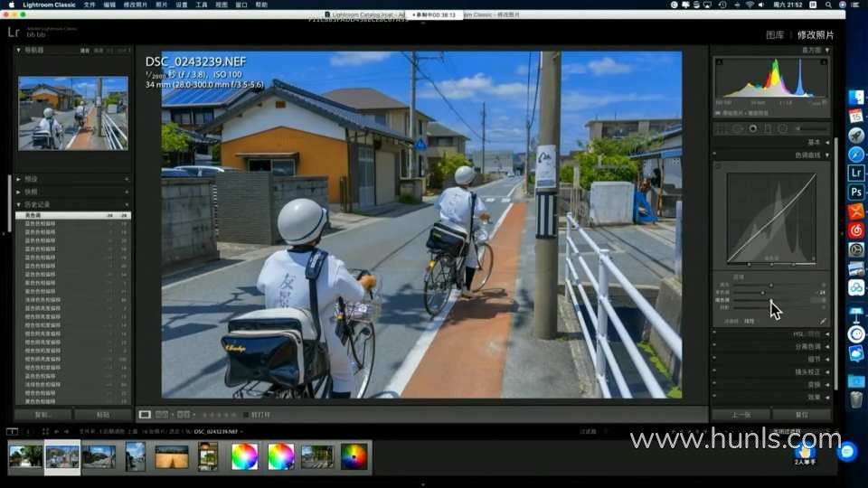Click the before/after top-bottom view icon
The height and width of the screenshot is (488, 868).
coord(184,415)
